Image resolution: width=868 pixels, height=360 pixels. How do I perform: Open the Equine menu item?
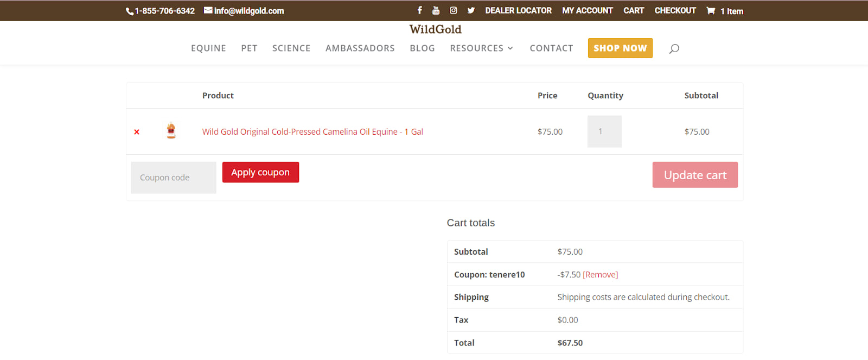pyautogui.click(x=208, y=48)
